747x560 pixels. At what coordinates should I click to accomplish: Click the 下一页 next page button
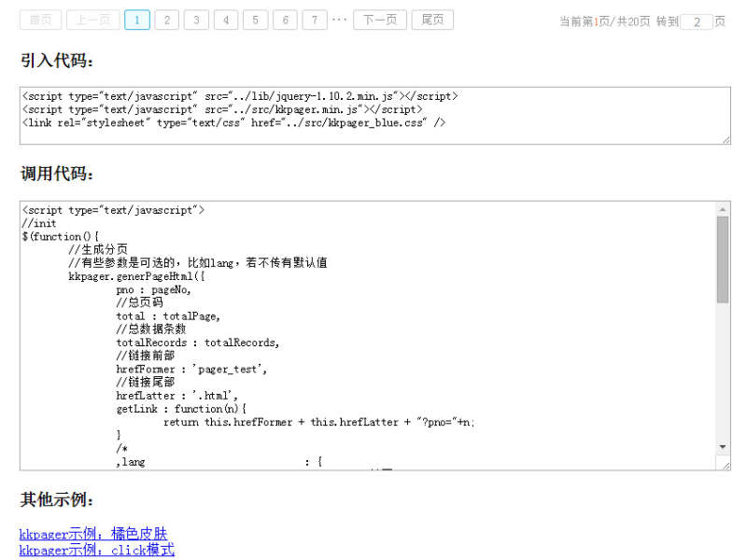pos(379,20)
